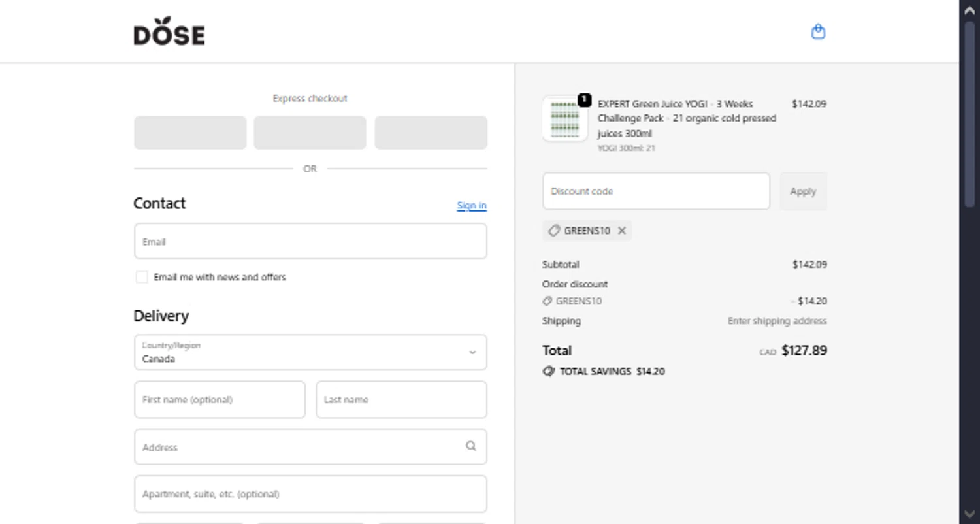Check 'Email me with news and offers'
The height and width of the screenshot is (524, 980).
pyautogui.click(x=142, y=277)
